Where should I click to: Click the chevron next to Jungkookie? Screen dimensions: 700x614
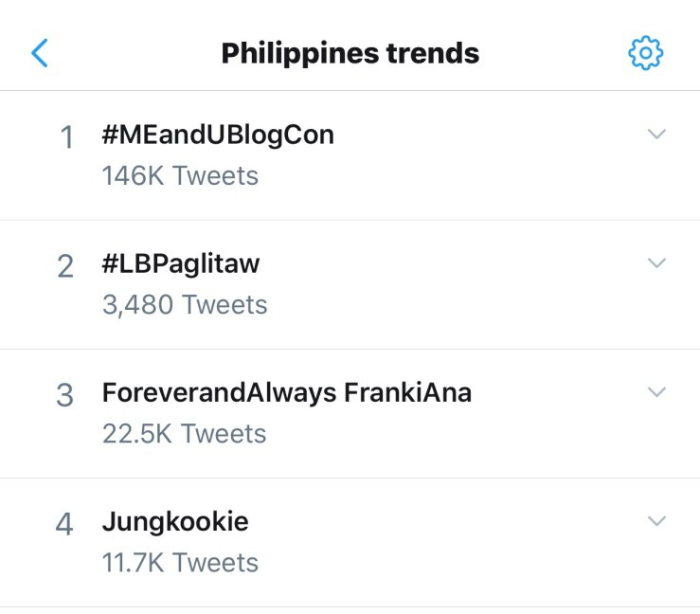click(656, 520)
